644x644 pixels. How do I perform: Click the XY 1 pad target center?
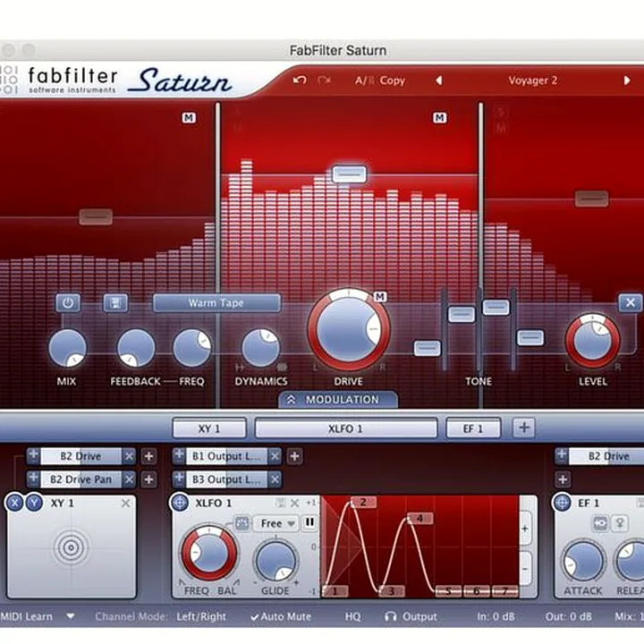pyautogui.click(x=71, y=547)
